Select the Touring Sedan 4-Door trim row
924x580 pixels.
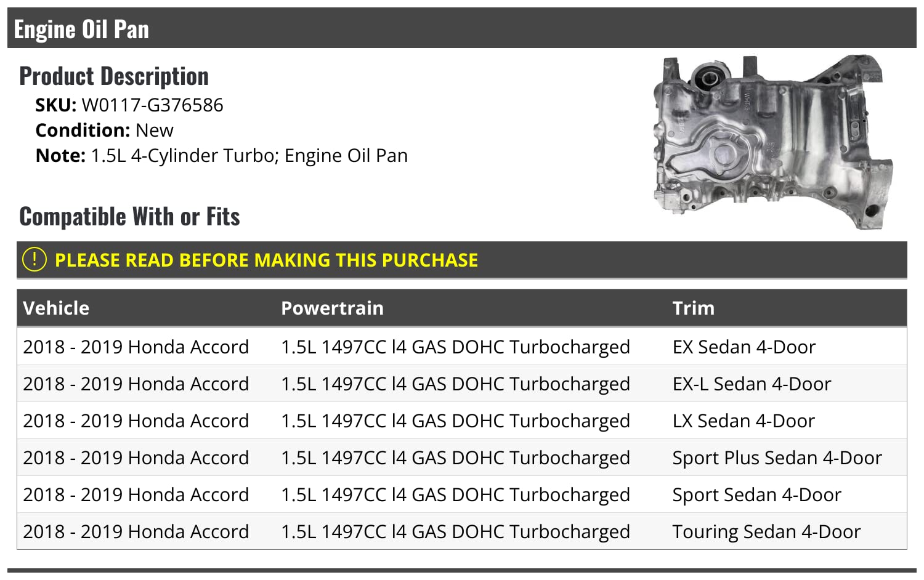point(766,531)
